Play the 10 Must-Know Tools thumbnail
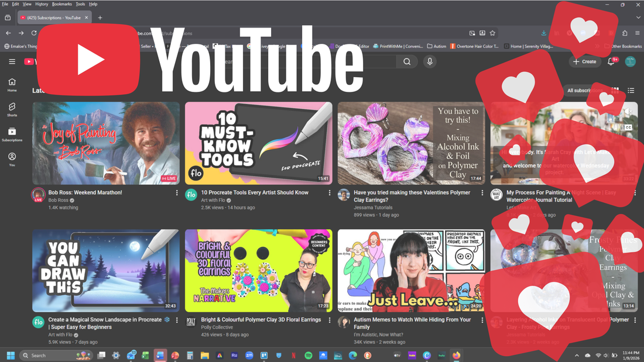 [258, 143]
